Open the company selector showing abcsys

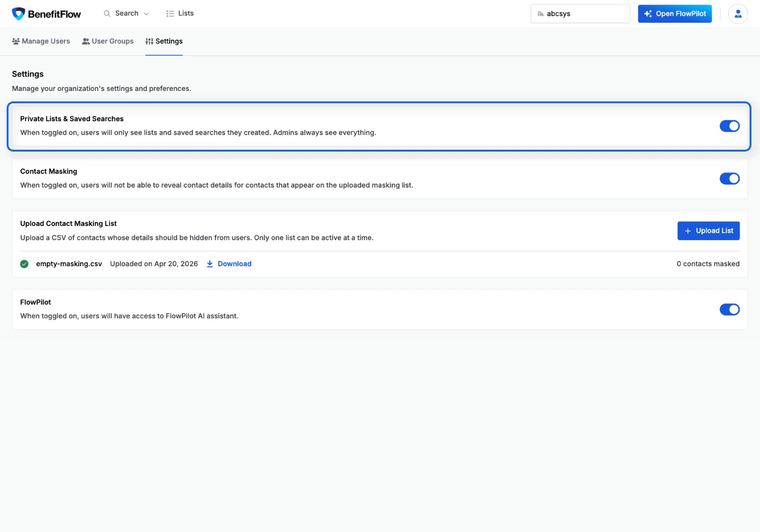(579, 14)
